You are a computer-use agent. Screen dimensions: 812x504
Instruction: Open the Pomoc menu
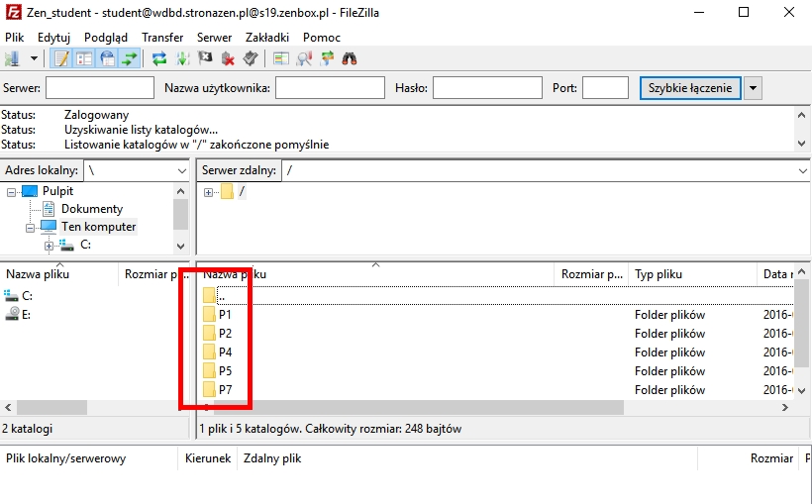[322, 38]
